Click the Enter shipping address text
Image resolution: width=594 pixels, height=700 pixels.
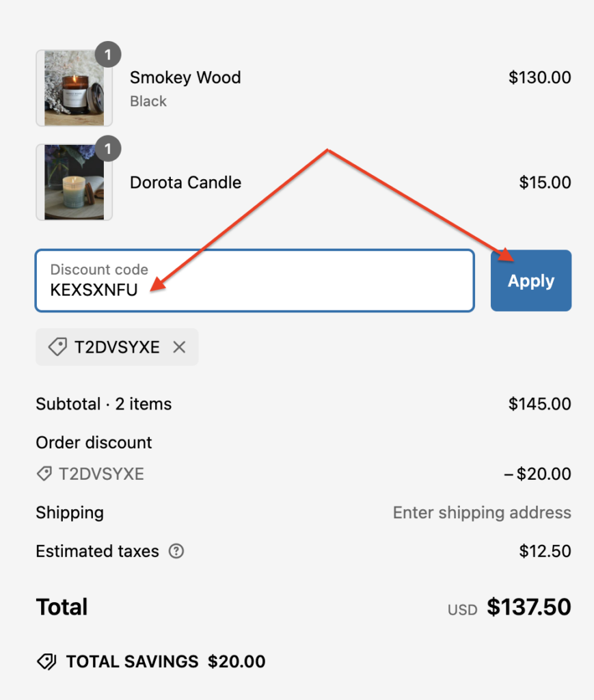coord(482,513)
